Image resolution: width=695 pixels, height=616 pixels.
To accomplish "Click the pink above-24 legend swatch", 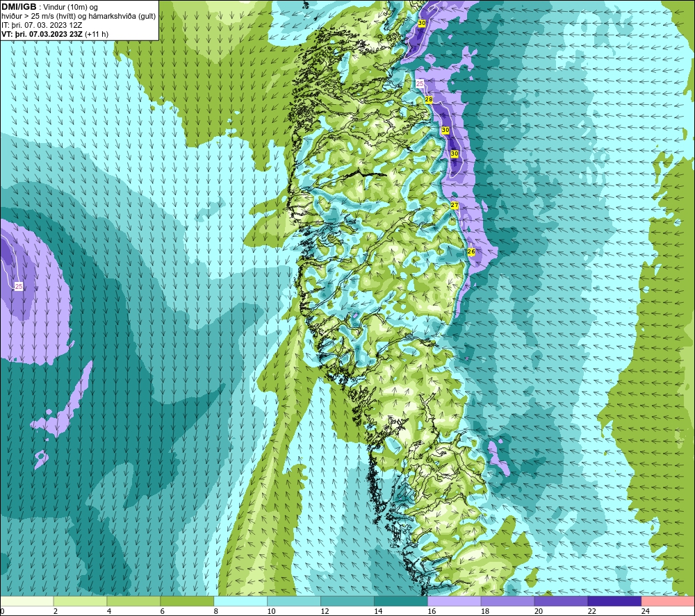I will 668,601.
